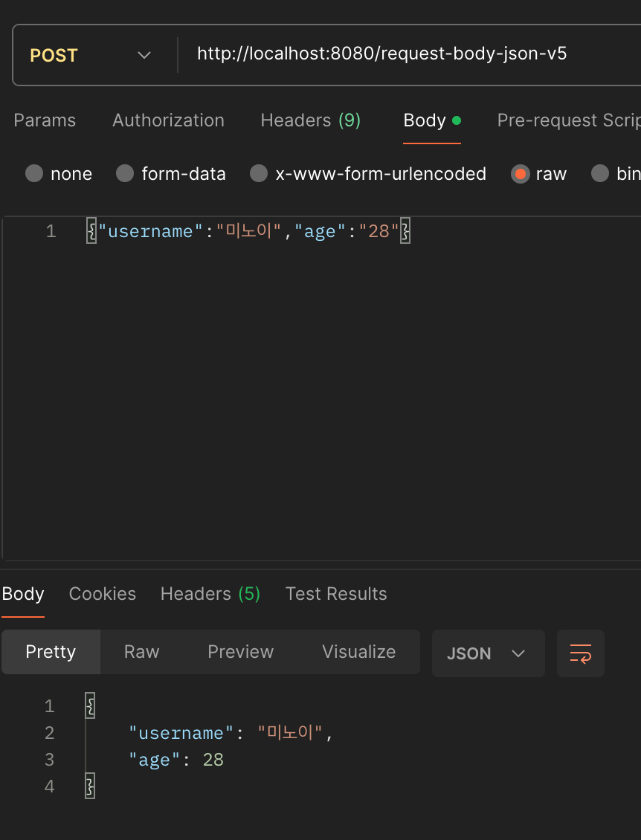
Task: Click line number 1 of request editor
Action: [51, 231]
